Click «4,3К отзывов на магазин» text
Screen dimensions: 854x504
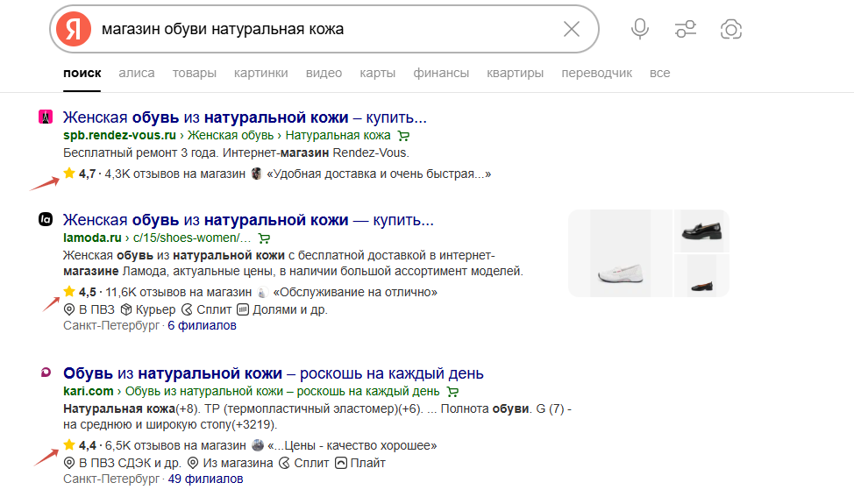tap(174, 174)
